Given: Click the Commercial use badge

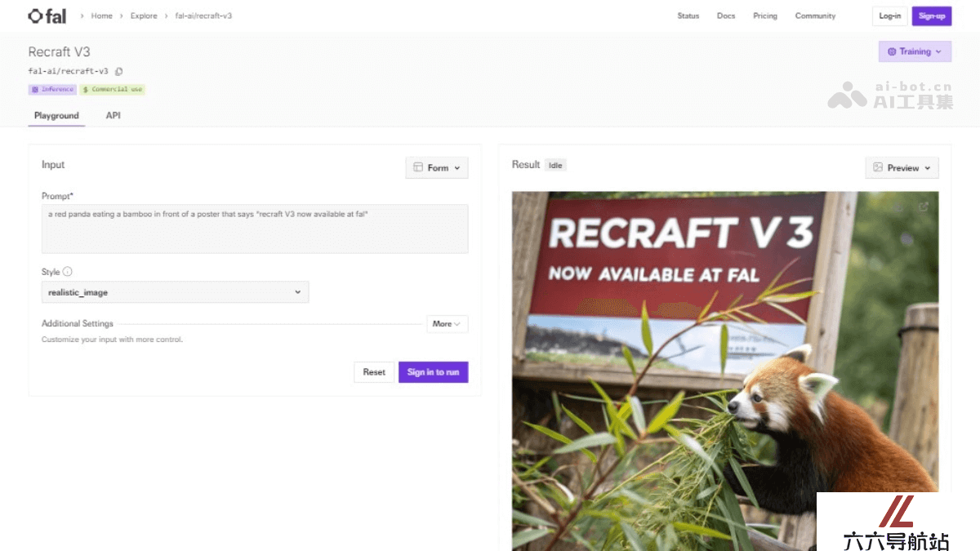Looking at the screenshot, I should [x=113, y=90].
